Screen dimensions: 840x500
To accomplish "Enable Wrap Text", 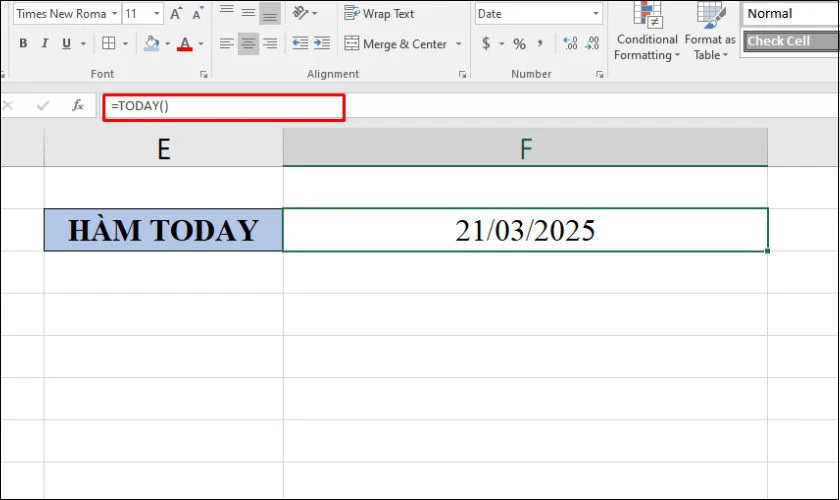I will click(x=379, y=13).
